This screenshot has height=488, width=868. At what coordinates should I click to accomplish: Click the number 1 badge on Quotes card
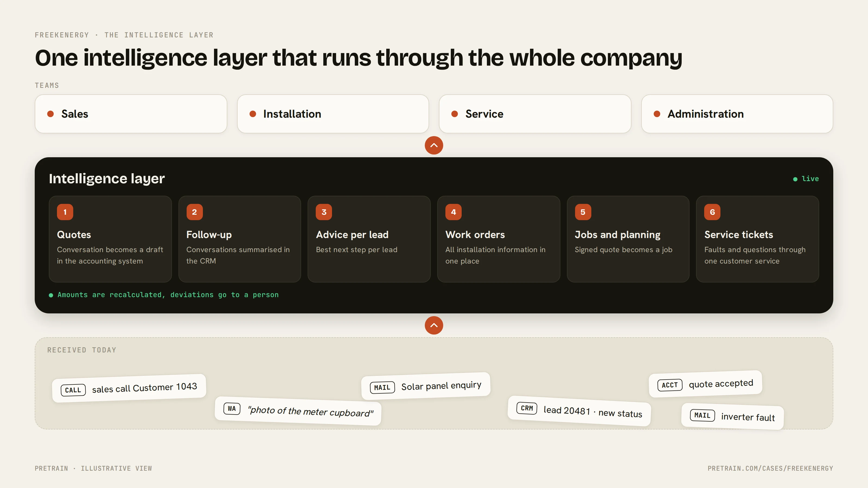[65, 212]
